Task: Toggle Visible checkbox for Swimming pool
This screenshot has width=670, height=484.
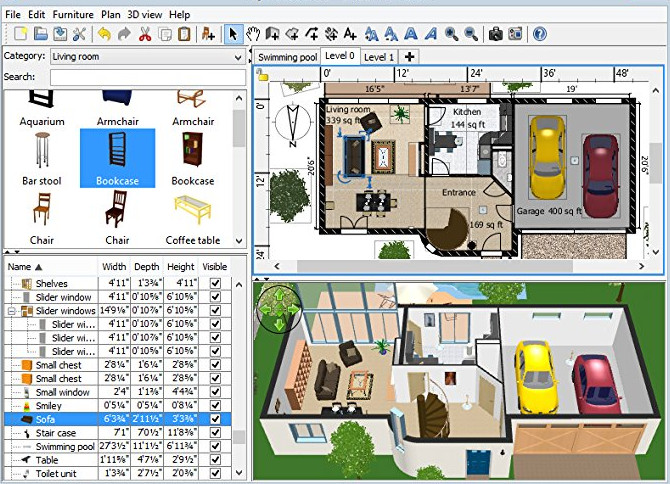Action: point(215,446)
